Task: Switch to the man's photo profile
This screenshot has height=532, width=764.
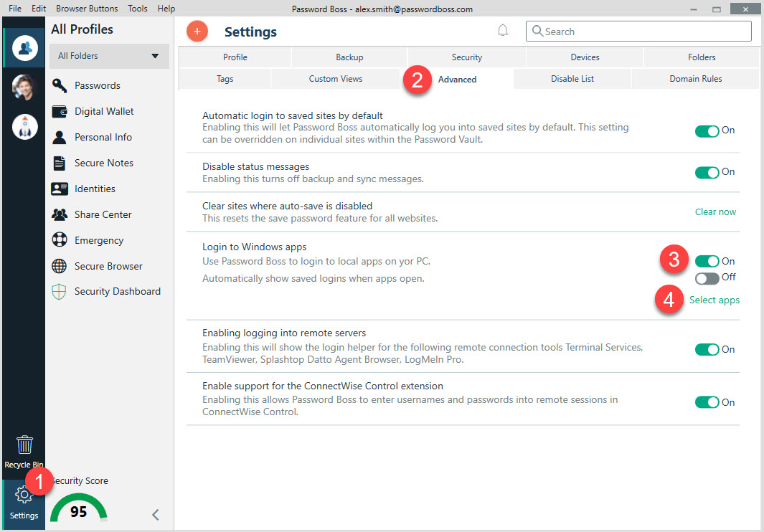Action: coord(25,87)
